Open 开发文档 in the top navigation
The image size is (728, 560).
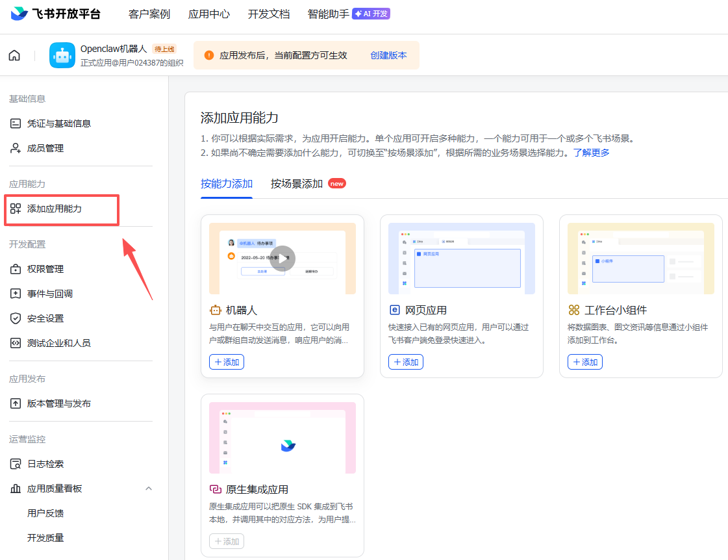(268, 13)
